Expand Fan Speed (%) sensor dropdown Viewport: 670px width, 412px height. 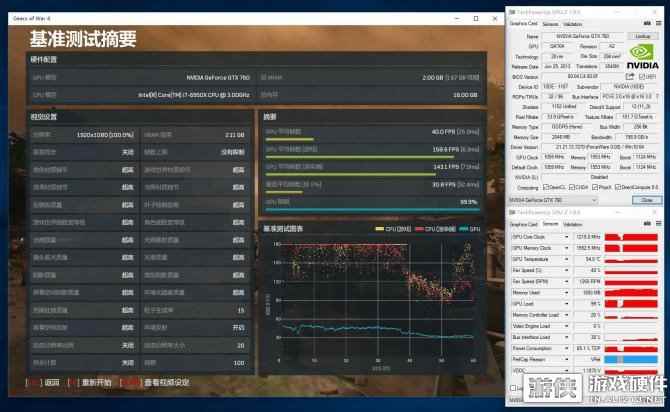567,270
